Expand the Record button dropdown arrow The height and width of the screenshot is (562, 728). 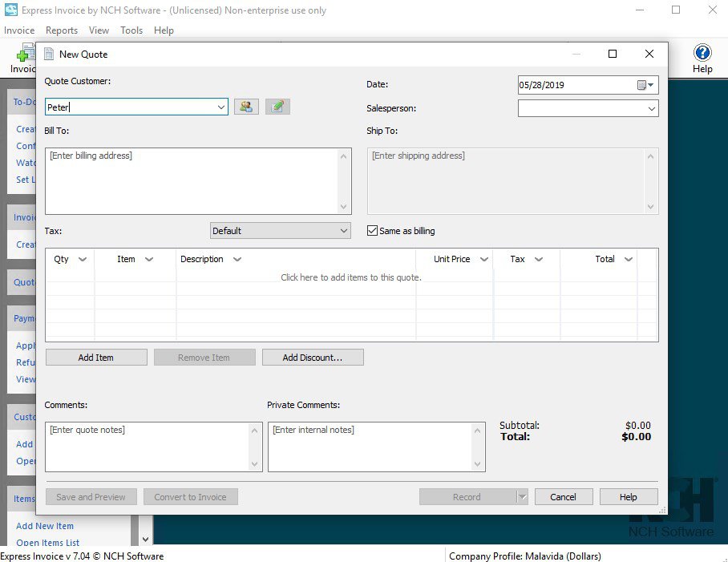pos(521,496)
